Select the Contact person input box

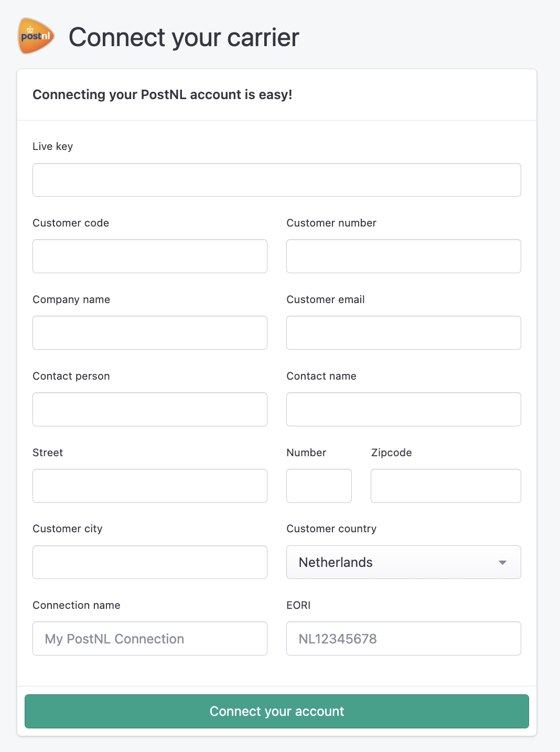pyautogui.click(x=150, y=410)
